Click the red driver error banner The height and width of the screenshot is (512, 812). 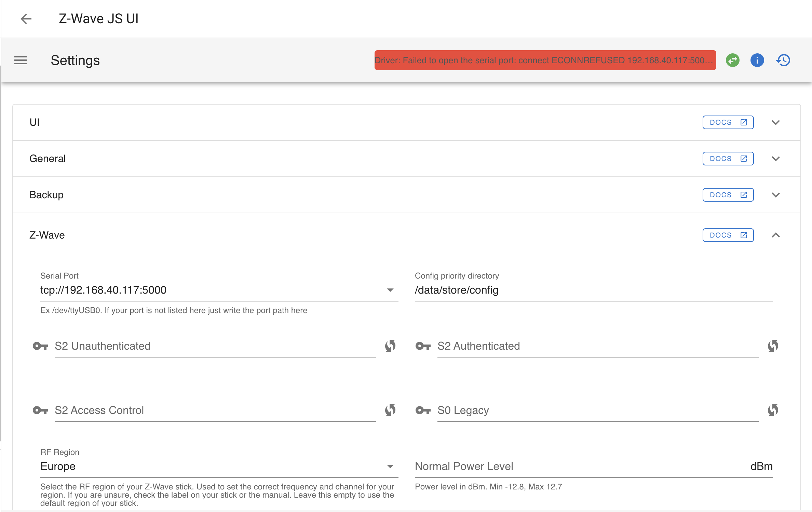click(x=545, y=60)
